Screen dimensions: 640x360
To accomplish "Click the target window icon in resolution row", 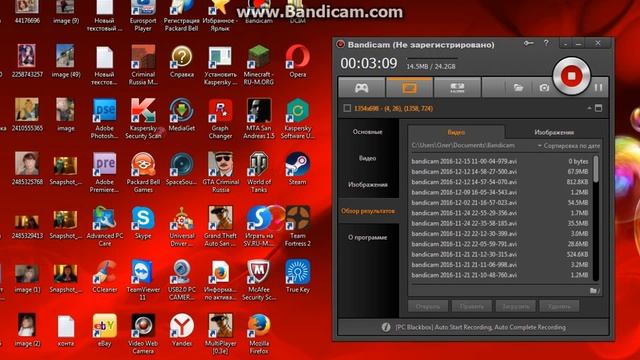I will (598, 108).
